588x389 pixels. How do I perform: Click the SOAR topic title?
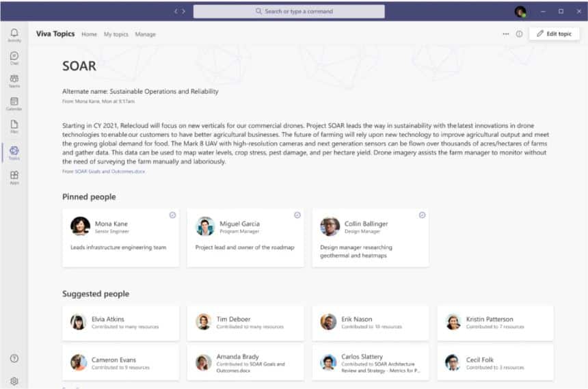(79, 66)
